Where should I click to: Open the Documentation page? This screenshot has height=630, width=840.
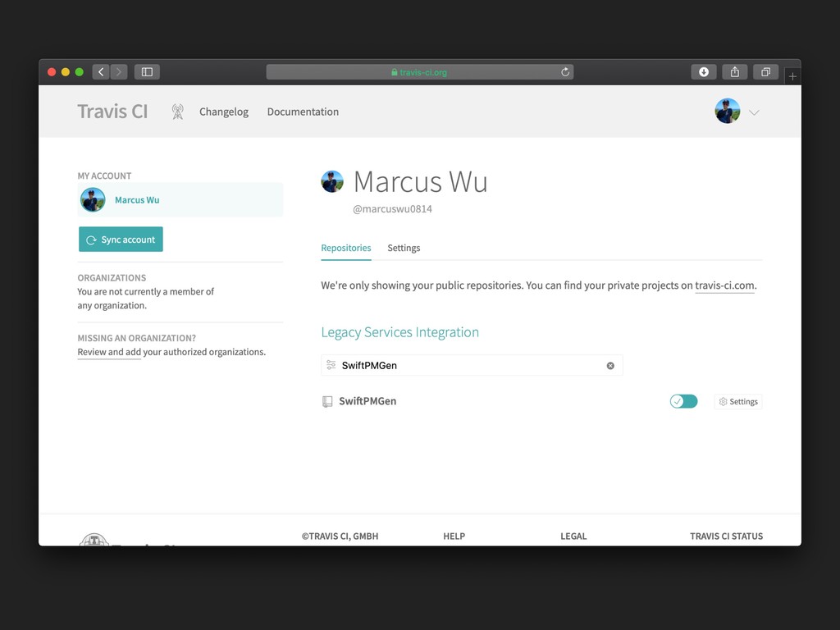(x=303, y=112)
